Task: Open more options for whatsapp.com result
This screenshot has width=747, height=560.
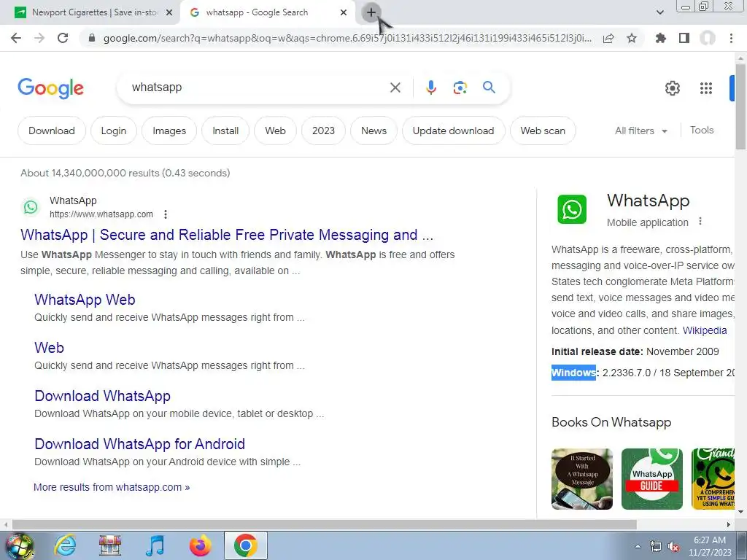Action: 166,214
